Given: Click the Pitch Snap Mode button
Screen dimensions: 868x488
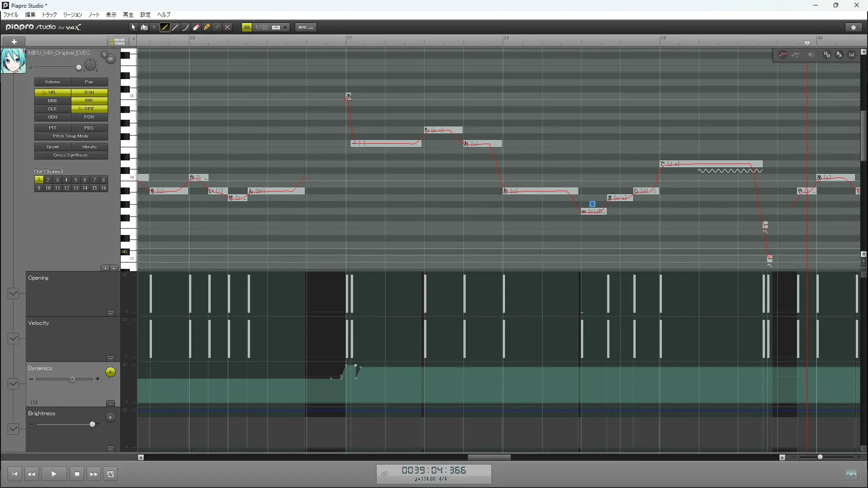Looking at the screenshot, I should 71,136.
